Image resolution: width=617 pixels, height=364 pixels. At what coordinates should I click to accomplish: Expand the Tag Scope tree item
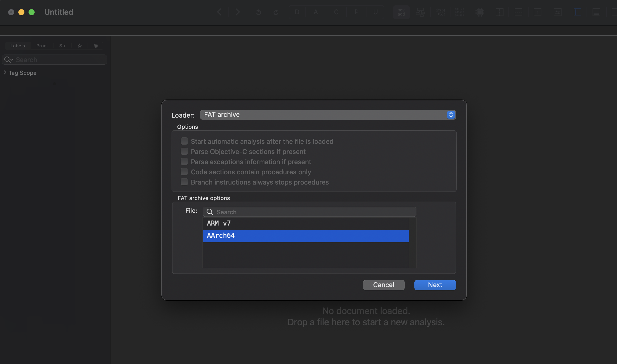[x=5, y=73]
